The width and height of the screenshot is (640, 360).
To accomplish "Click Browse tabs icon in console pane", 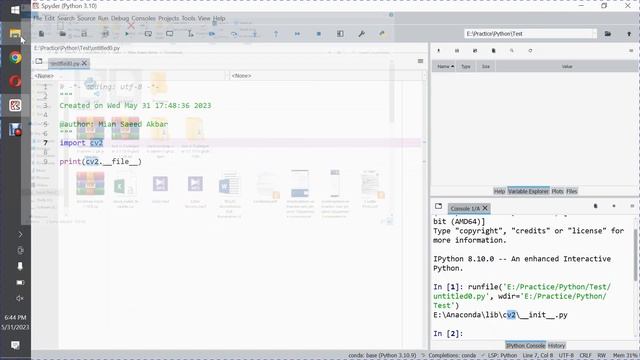I will point(438,206).
